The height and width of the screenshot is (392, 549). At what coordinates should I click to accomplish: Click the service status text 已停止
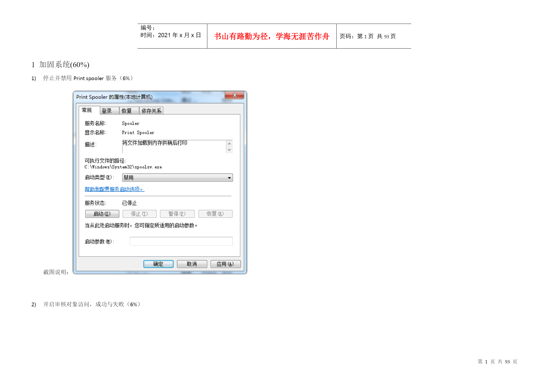(x=129, y=203)
